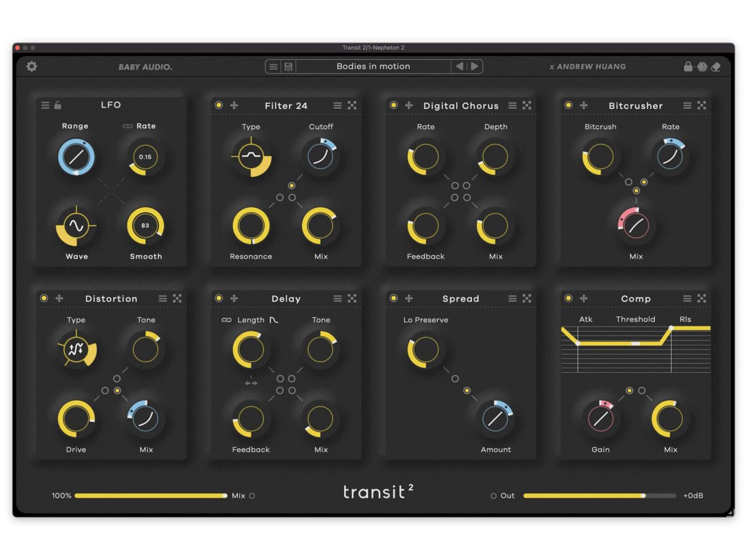This screenshot has width=747, height=560.
Task: Randomize the Filter 24 module settings
Action: pyautogui.click(x=352, y=106)
